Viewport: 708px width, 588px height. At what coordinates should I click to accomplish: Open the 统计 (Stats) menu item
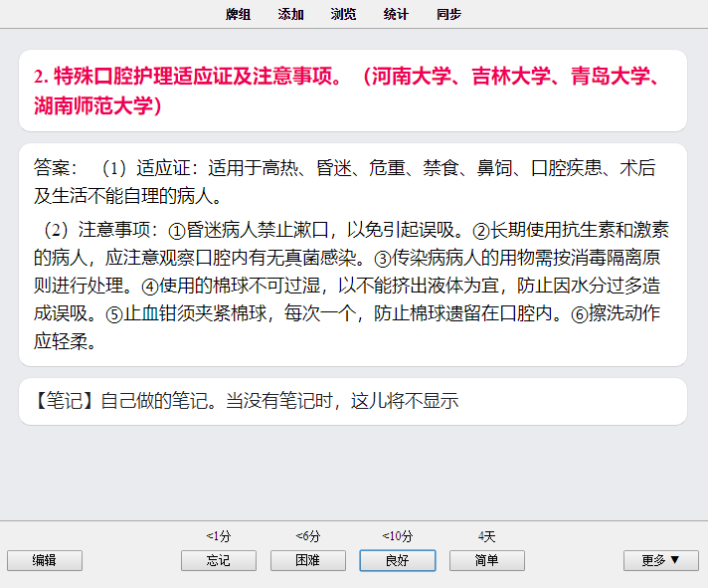click(x=396, y=14)
